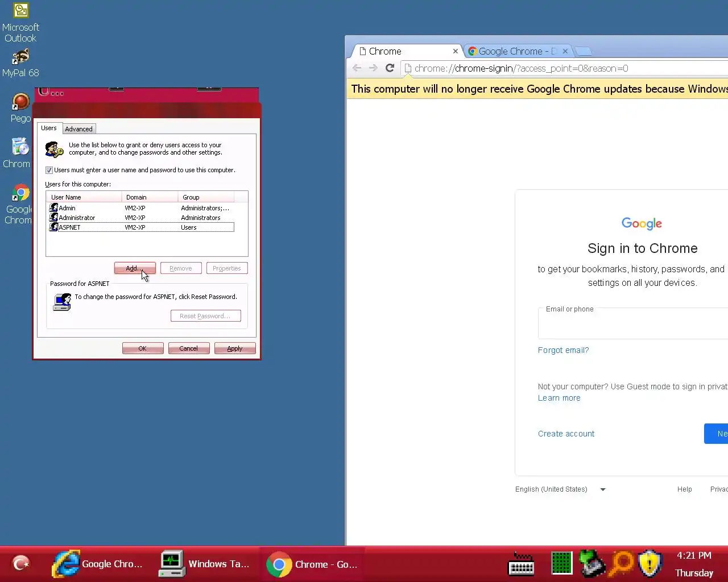Image resolution: width=728 pixels, height=582 pixels.
Task: Click the Google logo on the sign-in page
Action: (x=642, y=223)
